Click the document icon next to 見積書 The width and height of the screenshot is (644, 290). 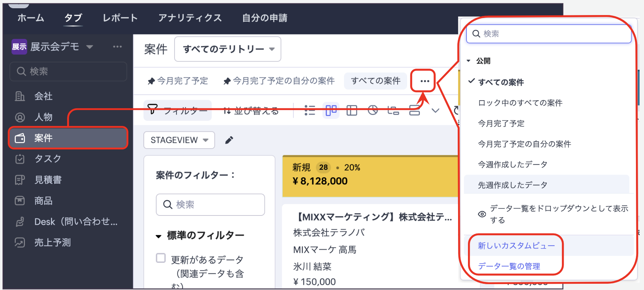(x=20, y=180)
